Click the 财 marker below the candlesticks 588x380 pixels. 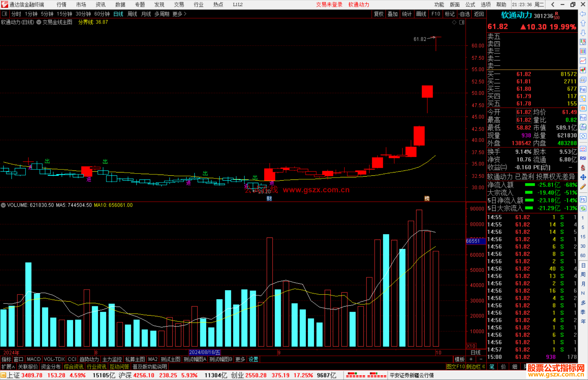pos(269,199)
